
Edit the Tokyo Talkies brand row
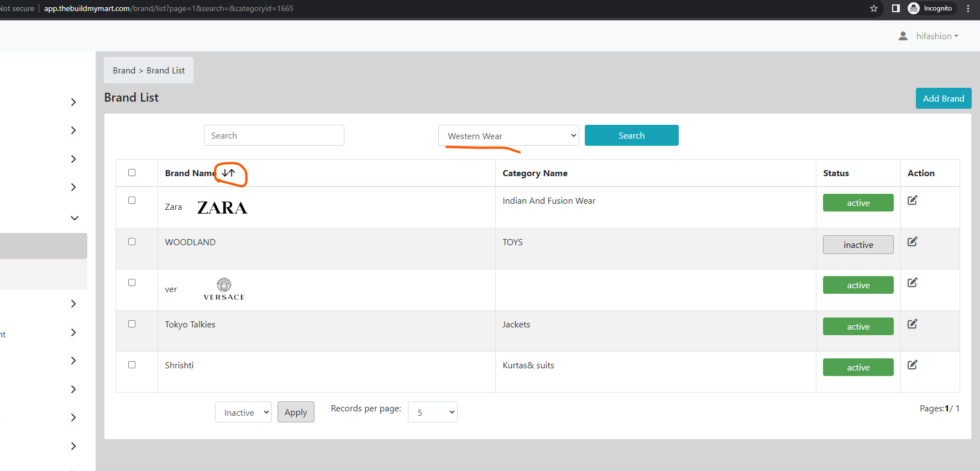click(913, 324)
